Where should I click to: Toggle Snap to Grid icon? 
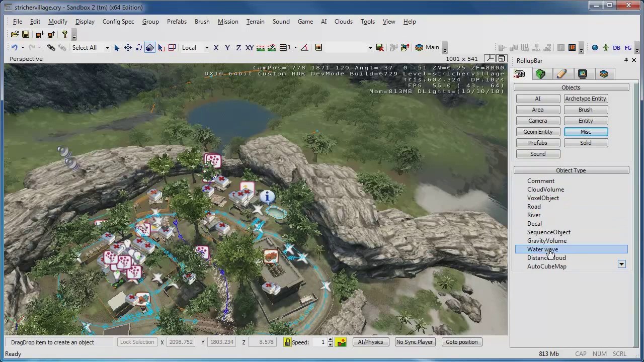point(283,48)
